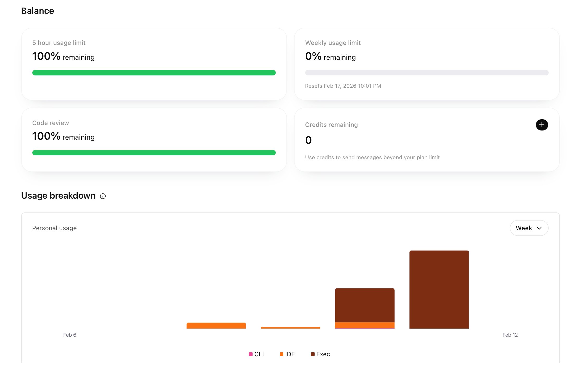Toggle the IDE legend entry
Viewport: 588px width, 368px height.
287,354
